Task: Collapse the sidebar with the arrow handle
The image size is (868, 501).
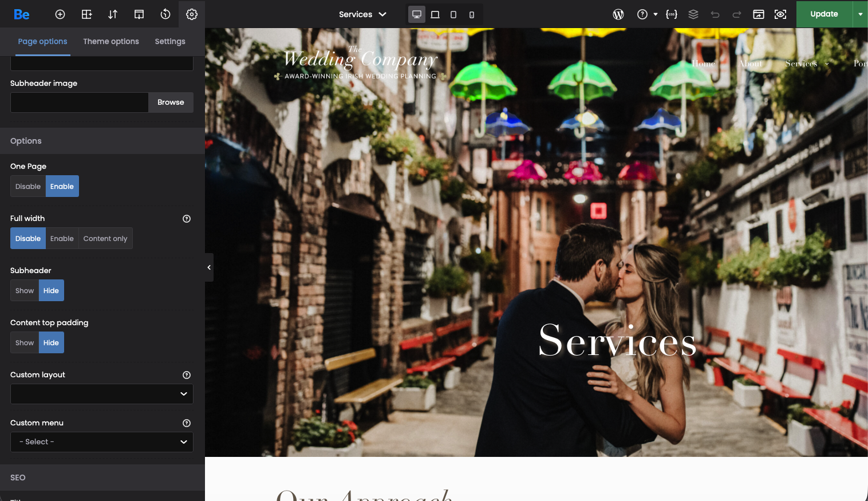Action: 209,267
